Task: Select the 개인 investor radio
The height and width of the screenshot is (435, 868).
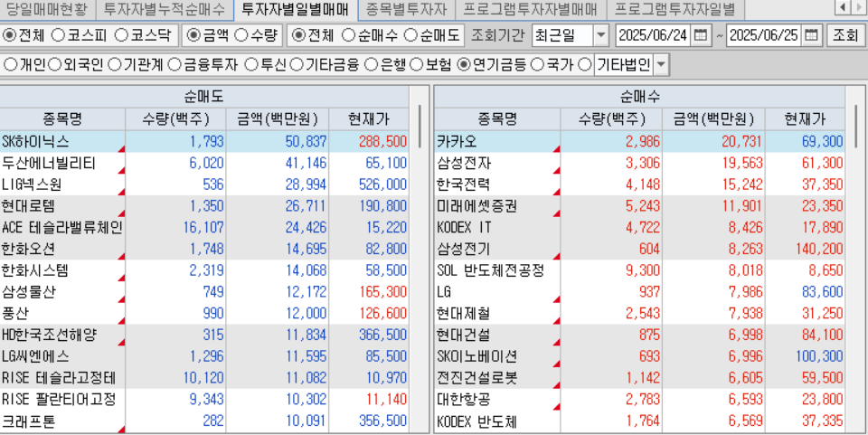Action: point(11,65)
